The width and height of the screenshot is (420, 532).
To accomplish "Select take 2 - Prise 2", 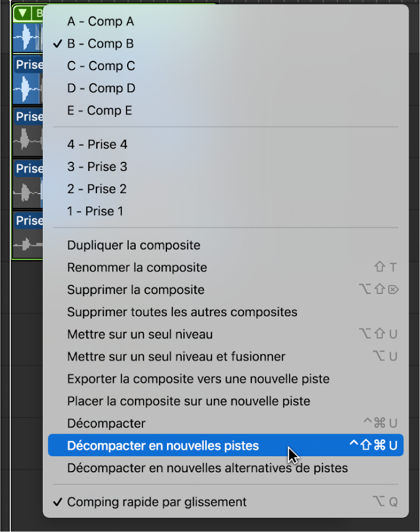I will [97, 189].
